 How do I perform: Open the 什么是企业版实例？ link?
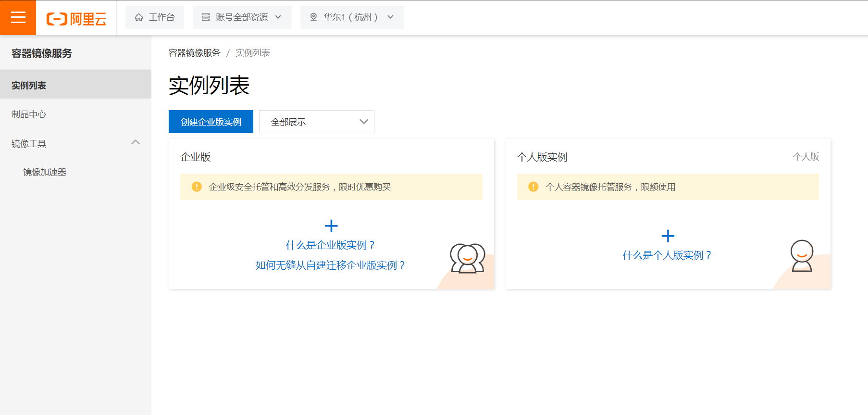(331, 245)
